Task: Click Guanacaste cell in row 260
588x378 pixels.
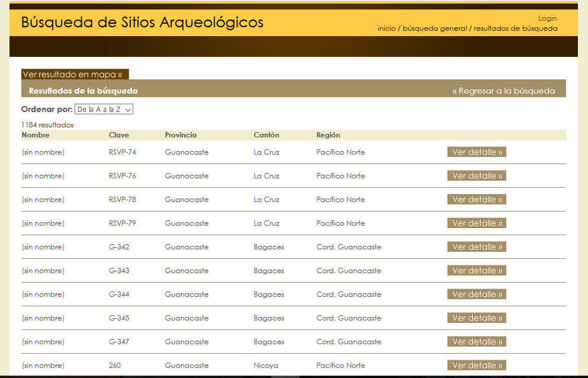Action: pyautogui.click(x=187, y=365)
